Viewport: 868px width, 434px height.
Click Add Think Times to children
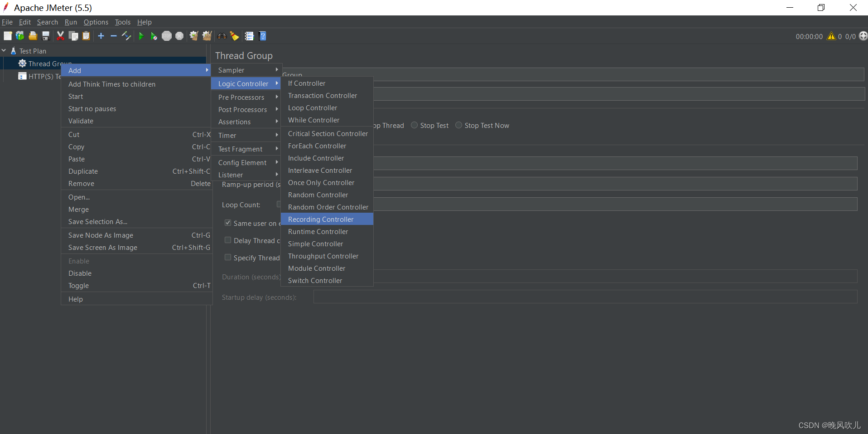click(x=112, y=84)
